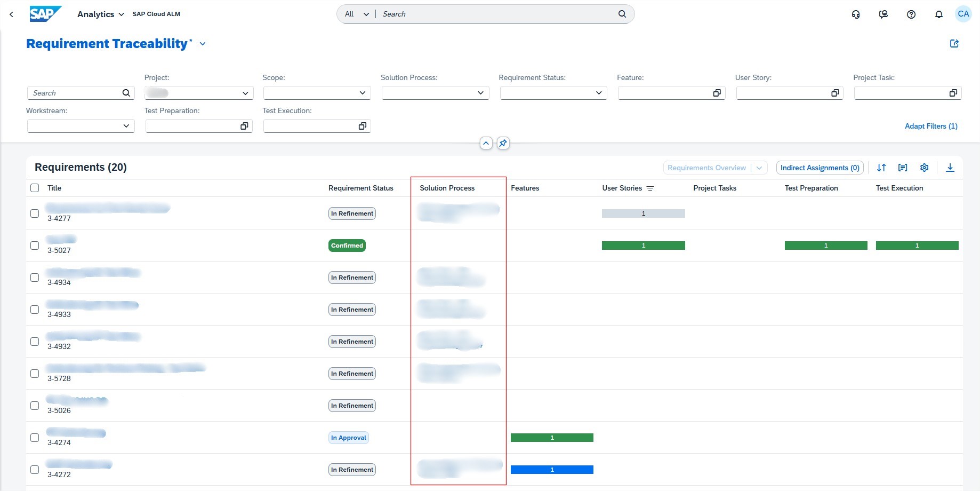Open table settings gear icon
980x491 pixels.
click(x=924, y=168)
